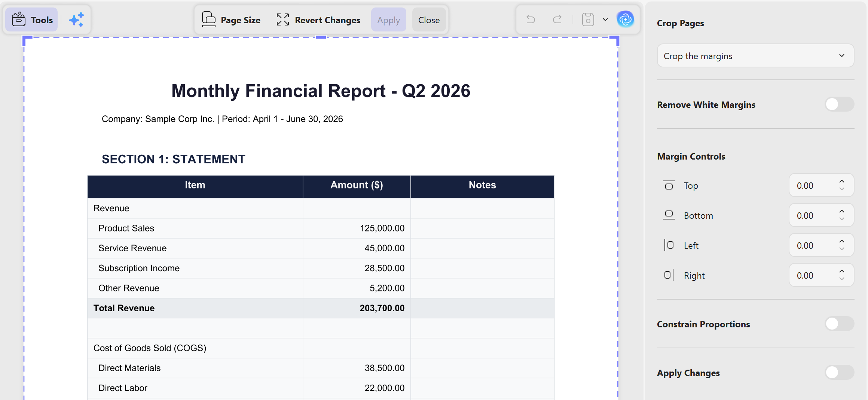The width and height of the screenshot is (868, 400).
Task: Click the Other Revenue row label
Action: [x=129, y=288]
